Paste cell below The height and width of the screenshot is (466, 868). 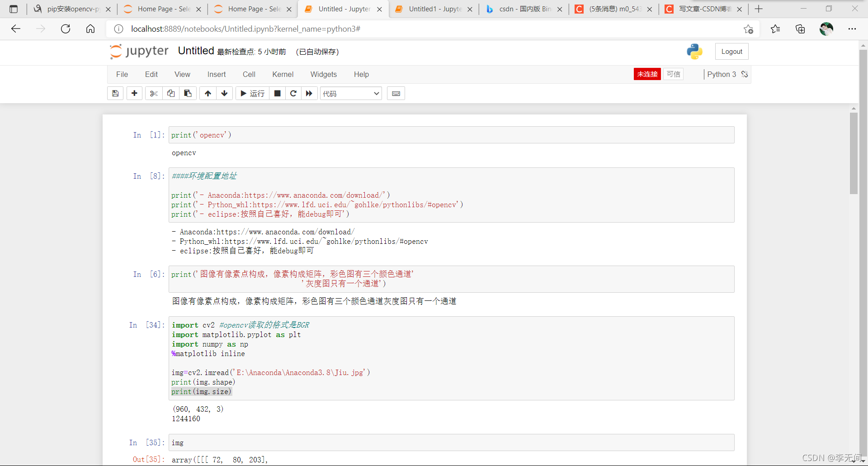(x=188, y=93)
